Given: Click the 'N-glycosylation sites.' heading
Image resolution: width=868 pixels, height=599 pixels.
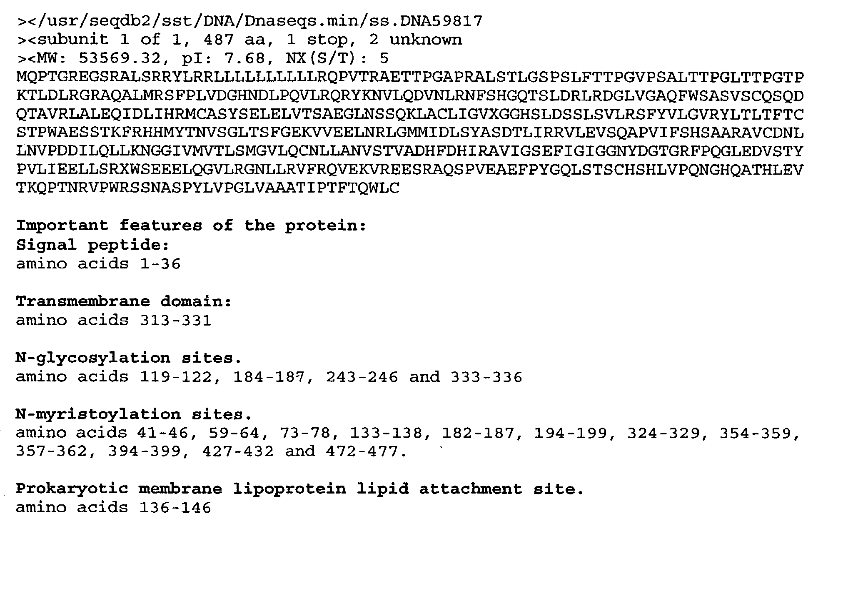Looking at the screenshot, I should [129, 358].
